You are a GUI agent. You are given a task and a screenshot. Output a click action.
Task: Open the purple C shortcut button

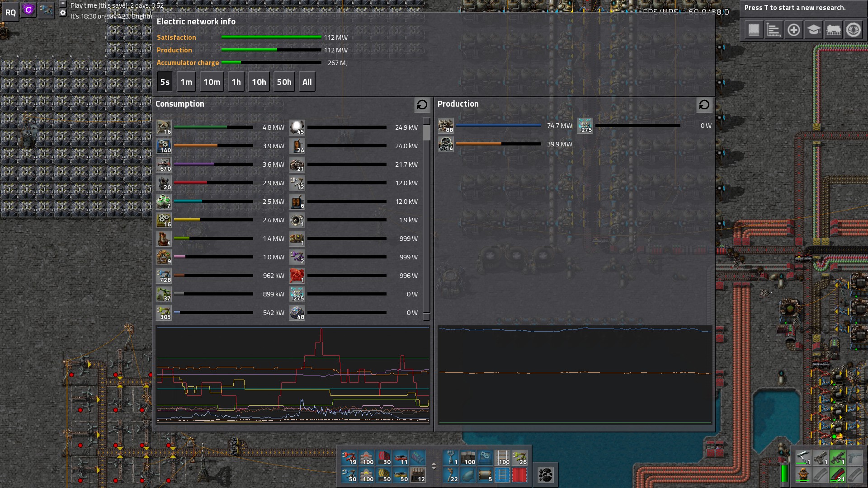pyautogui.click(x=28, y=9)
